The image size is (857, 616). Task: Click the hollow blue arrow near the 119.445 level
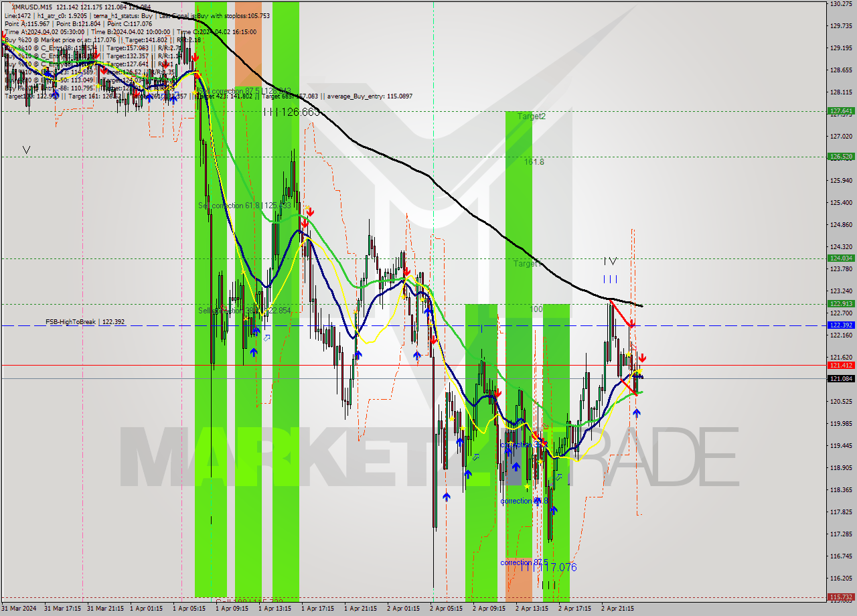[x=475, y=457]
